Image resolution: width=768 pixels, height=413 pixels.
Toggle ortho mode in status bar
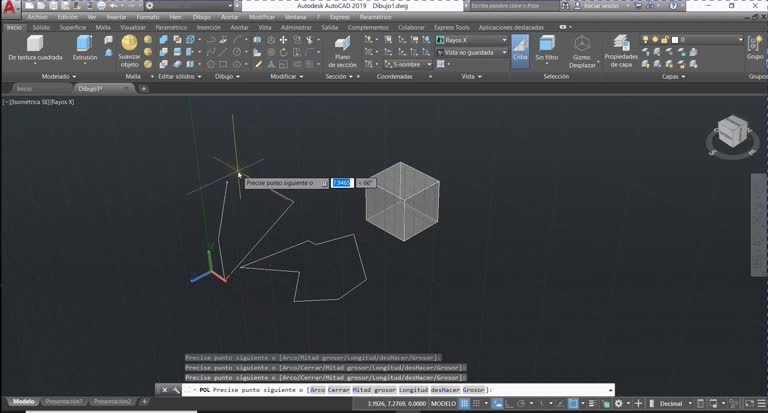[x=509, y=404]
